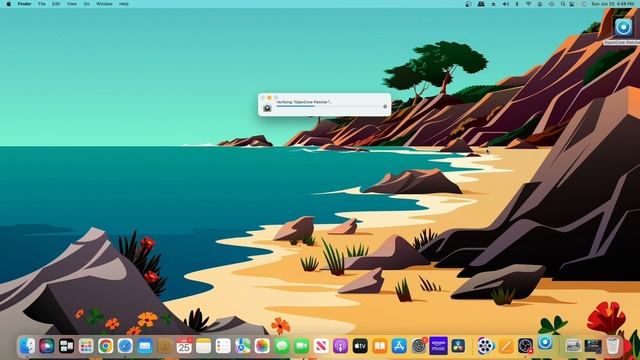
Task: Open the Go menu
Action: point(87,4)
